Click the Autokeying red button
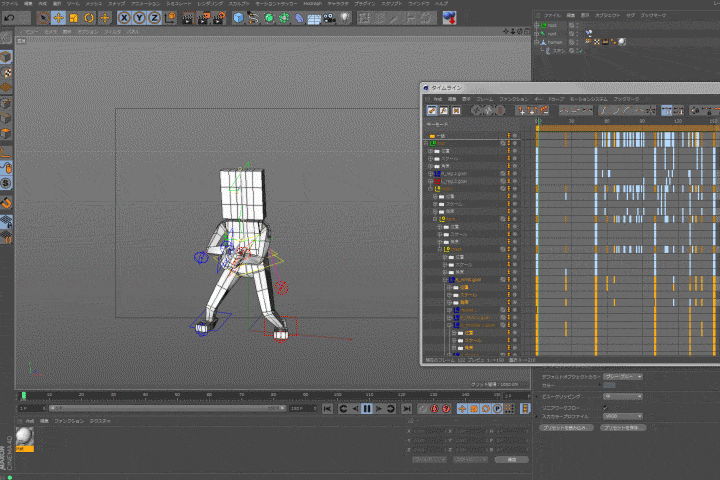Image resolution: width=720 pixels, height=480 pixels. click(x=434, y=409)
